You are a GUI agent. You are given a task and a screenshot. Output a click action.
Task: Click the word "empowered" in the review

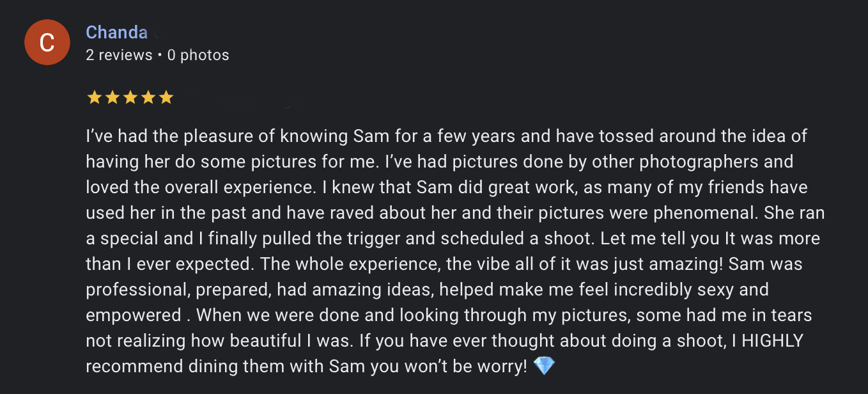point(134,315)
